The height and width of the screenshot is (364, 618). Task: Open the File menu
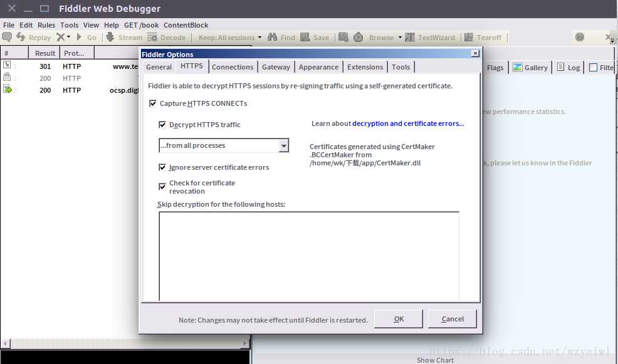9,25
